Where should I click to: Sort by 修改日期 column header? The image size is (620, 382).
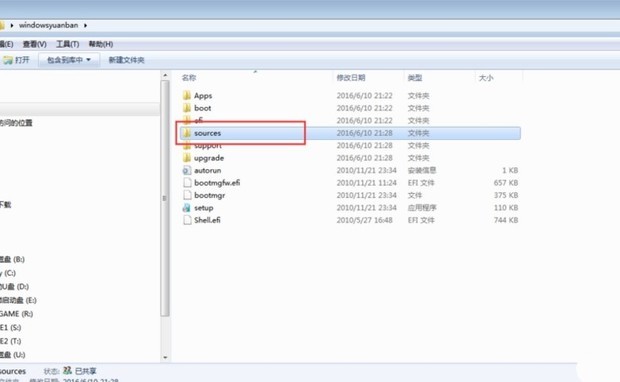(x=351, y=78)
